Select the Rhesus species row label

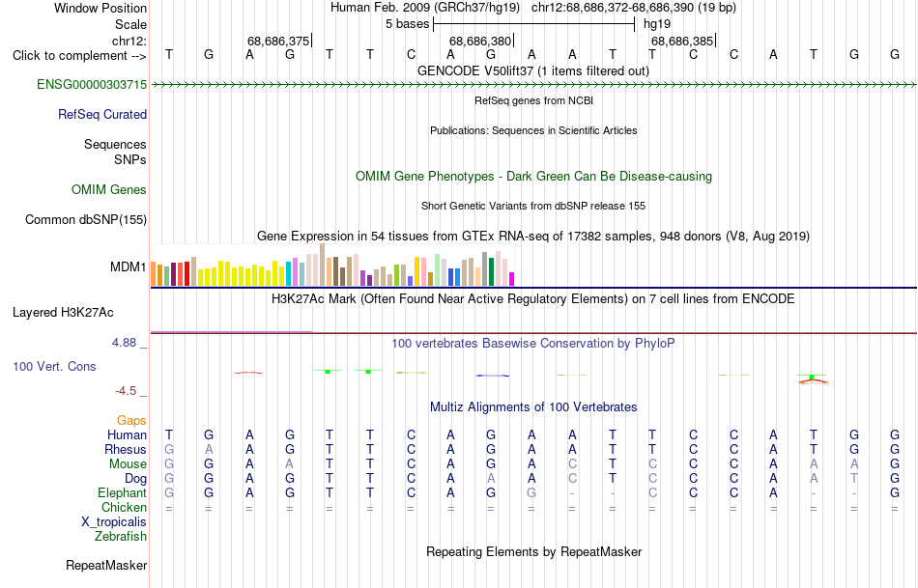(x=126, y=449)
